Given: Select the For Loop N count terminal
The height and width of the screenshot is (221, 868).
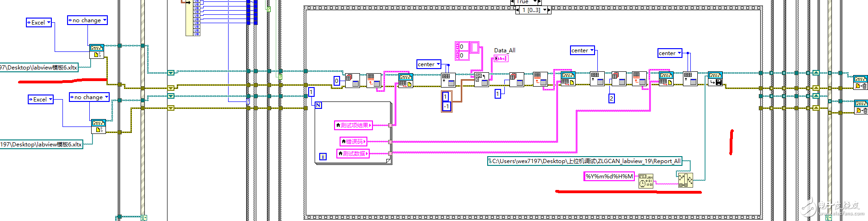Looking at the screenshot, I should pos(318,105).
